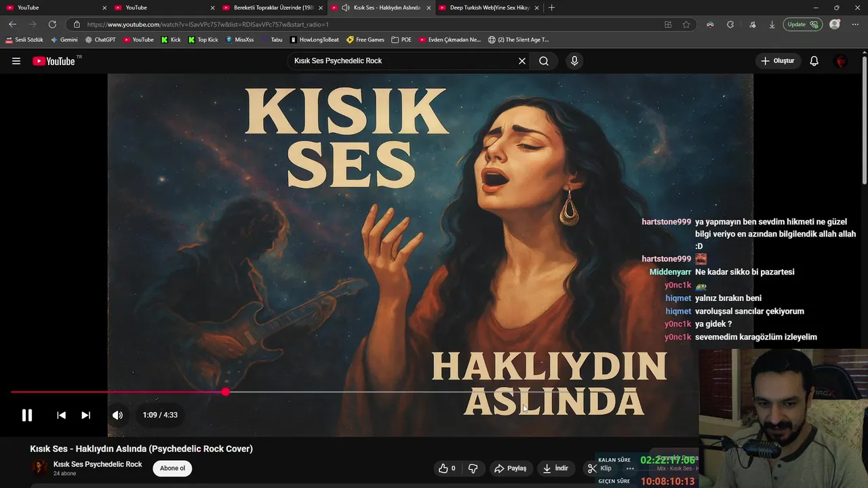This screenshot has width=868, height=488.
Task: Open the Oluştur create menu
Action: tap(777, 61)
